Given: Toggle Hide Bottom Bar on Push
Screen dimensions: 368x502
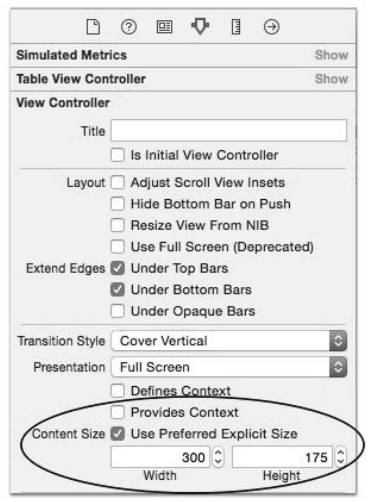Looking at the screenshot, I should [118, 204].
